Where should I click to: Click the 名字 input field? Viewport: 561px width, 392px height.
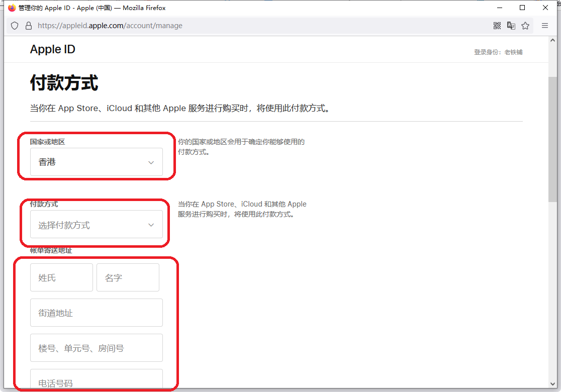coord(128,277)
